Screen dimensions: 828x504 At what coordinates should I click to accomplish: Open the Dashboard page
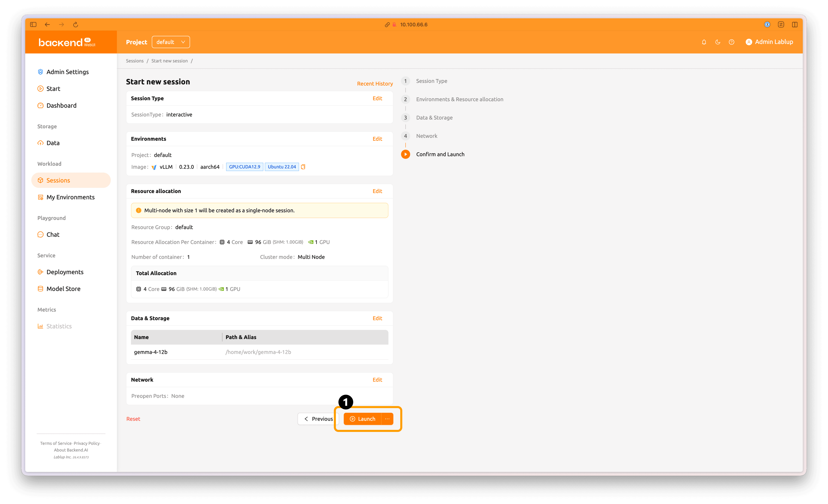click(62, 105)
